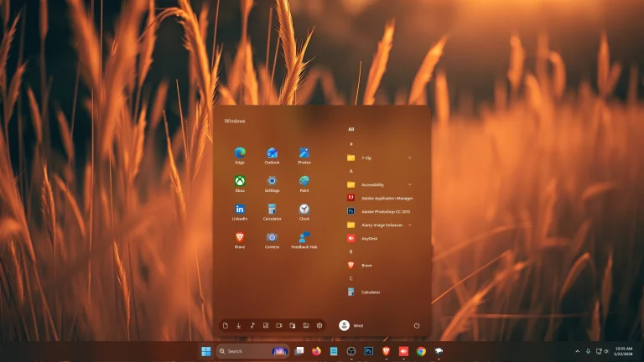Expand the Accessibility folder chevron
The height and width of the screenshot is (362, 644).
pyautogui.click(x=409, y=184)
